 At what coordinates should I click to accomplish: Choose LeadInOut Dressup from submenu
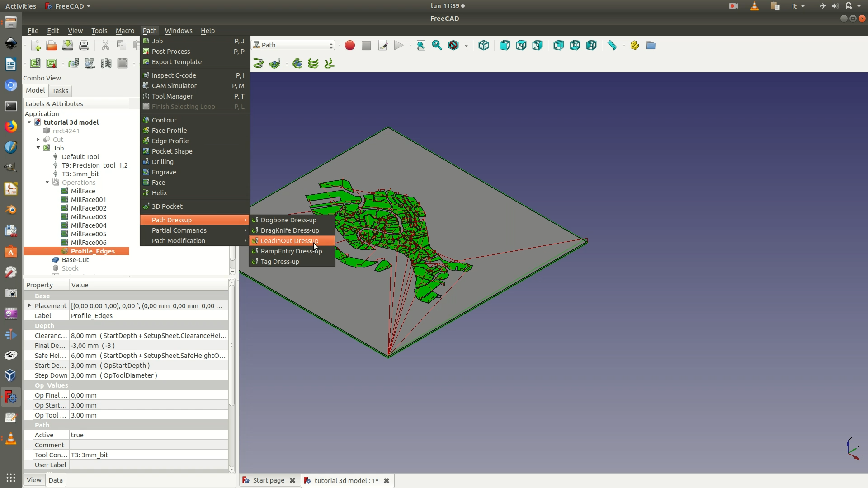tap(292, 241)
